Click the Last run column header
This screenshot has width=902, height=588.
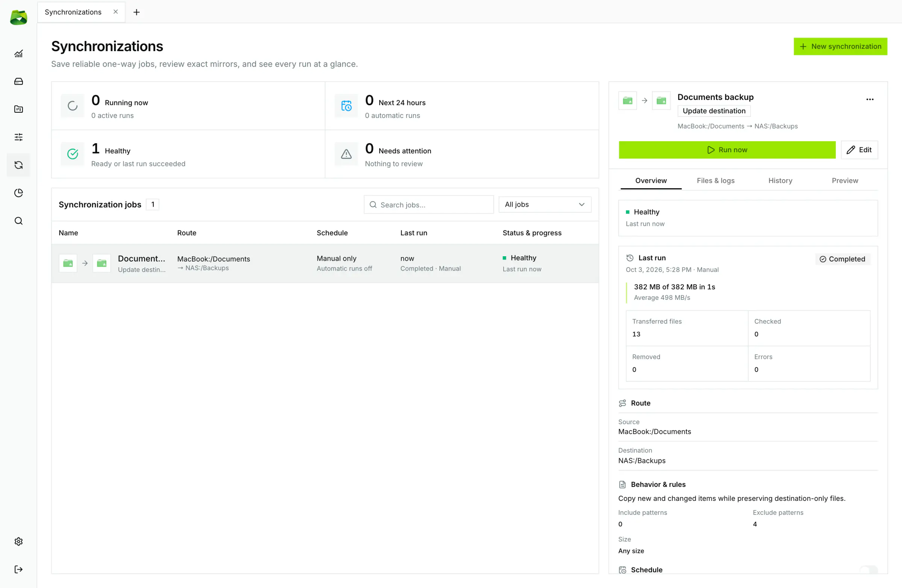tap(413, 233)
